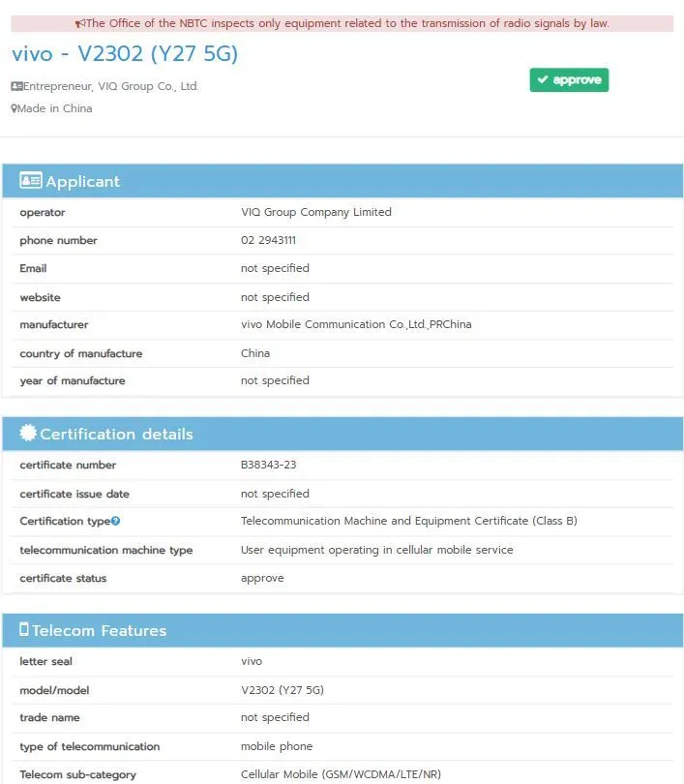Click model value 'V2302 (Y27 5G)' in Telecom Features
Screen dimensions: 684x784
283,690
